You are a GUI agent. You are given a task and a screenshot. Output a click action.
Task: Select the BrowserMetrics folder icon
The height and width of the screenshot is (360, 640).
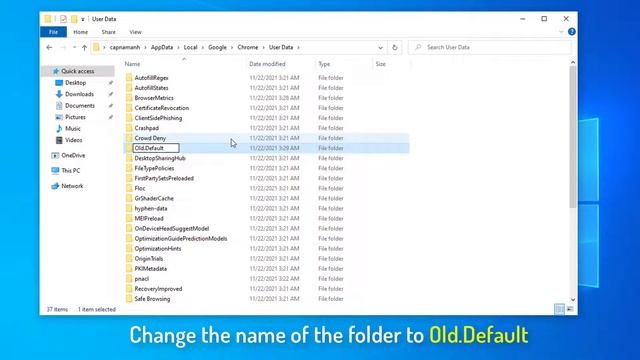[129, 98]
